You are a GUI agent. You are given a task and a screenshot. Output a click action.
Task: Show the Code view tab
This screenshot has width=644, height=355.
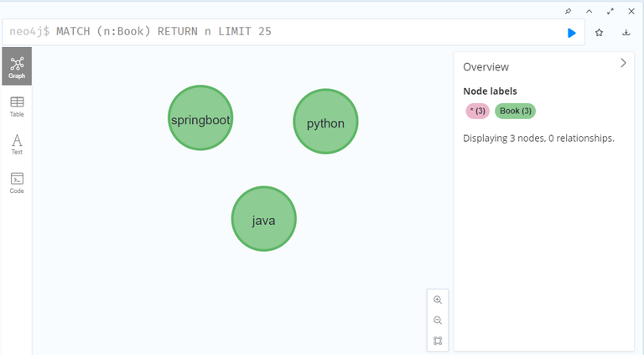point(17,182)
